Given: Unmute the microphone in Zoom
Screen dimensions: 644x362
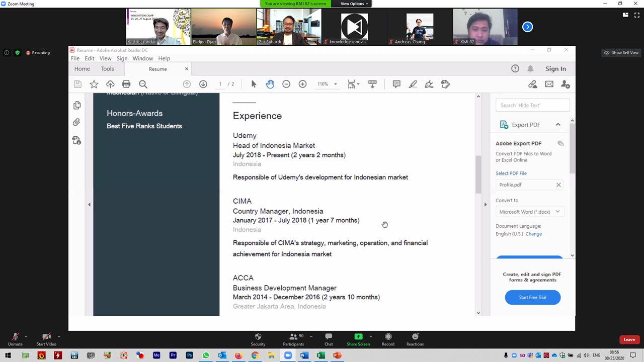Looking at the screenshot, I should point(15,339).
